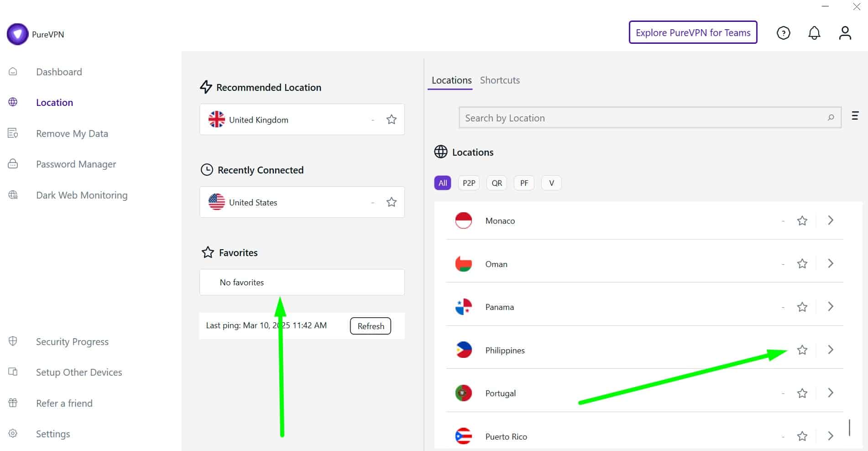Connect to United States recent location
868x451 pixels.
click(302, 202)
